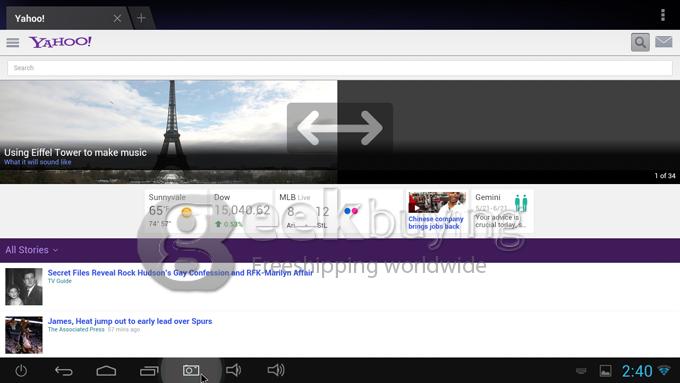Select the Yahoo! browser tab
Image resolution: width=680 pixels, height=383 pixels.
pos(67,18)
